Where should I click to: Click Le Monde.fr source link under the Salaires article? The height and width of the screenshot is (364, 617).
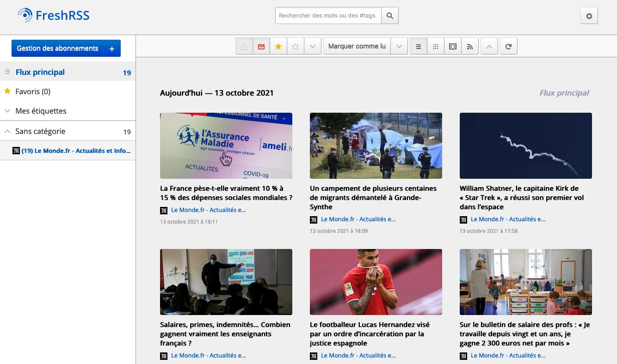point(209,356)
